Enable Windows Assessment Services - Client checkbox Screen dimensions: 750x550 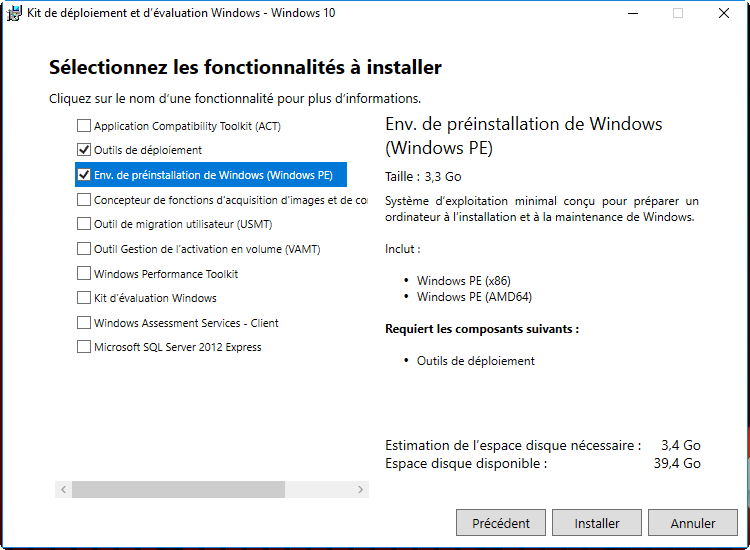tap(84, 323)
